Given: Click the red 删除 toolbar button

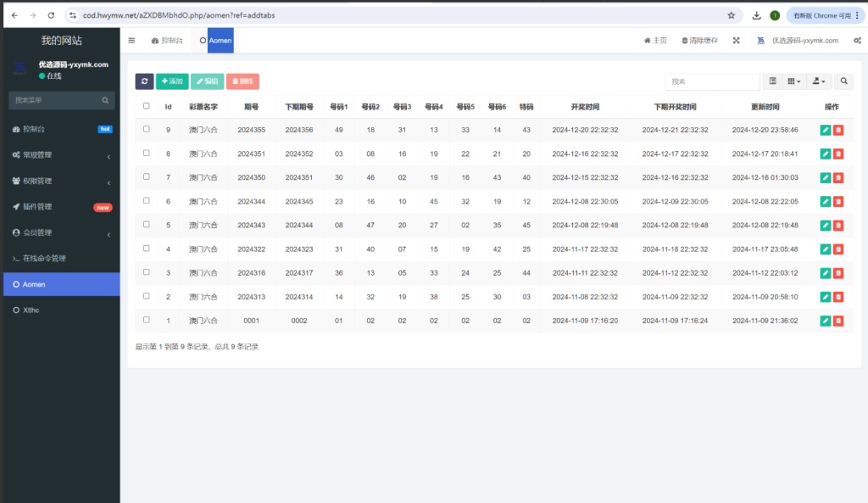Looking at the screenshot, I should click(x=242, y=81).
